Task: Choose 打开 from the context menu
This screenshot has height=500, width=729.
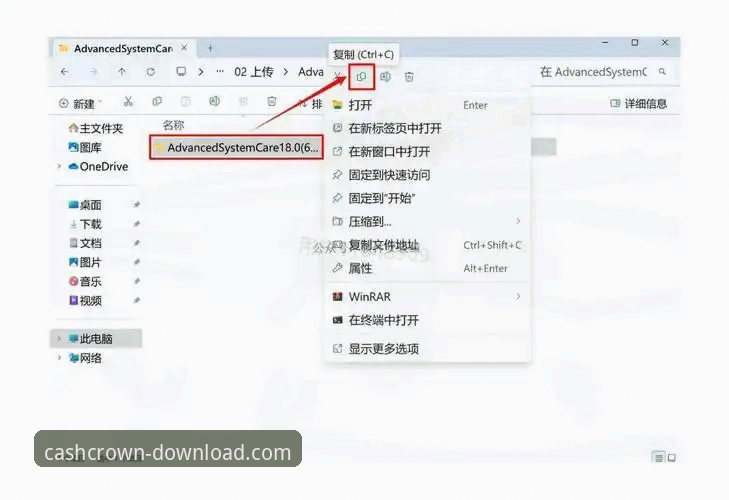Action: click(428, 105)
